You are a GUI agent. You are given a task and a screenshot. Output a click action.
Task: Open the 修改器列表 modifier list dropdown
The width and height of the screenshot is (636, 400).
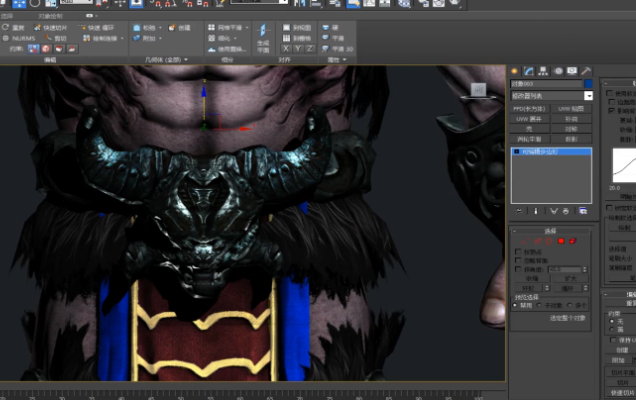(588, 96)
